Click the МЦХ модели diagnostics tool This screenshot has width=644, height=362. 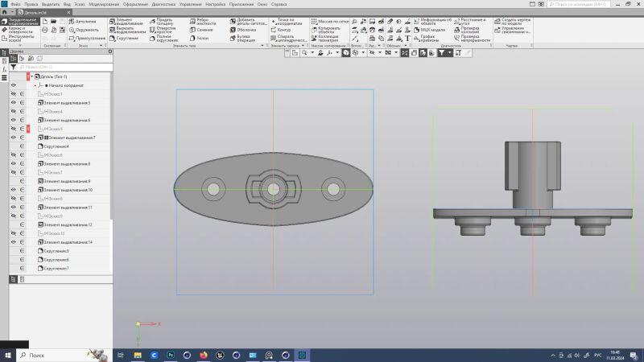[x=427, y=29]
